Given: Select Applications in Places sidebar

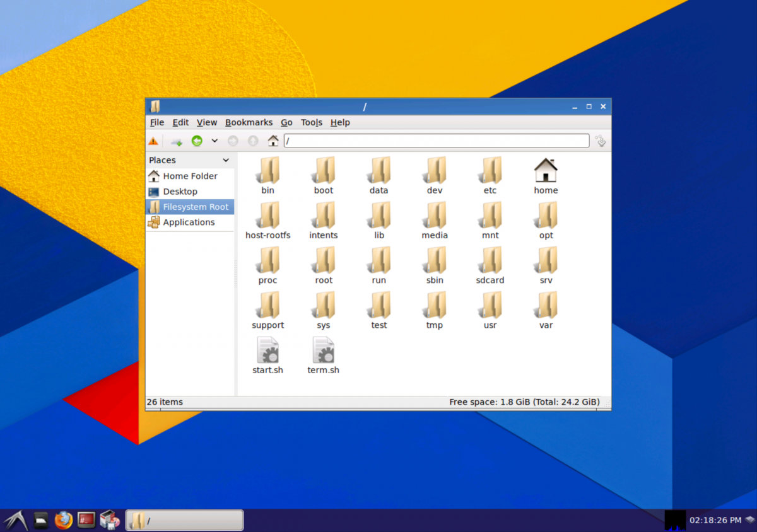Looking at the screenshot, I should coord(190,222).
